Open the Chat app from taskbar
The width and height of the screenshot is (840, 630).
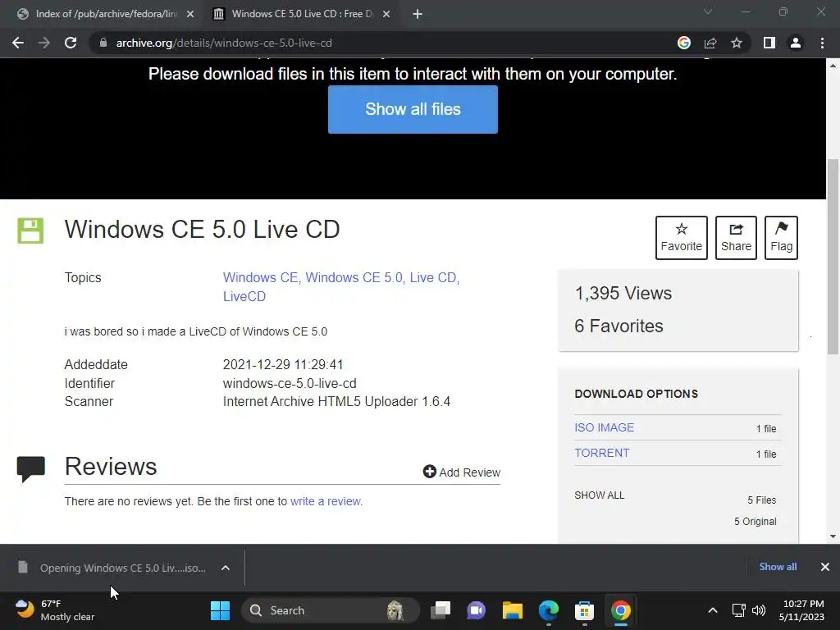476,610
